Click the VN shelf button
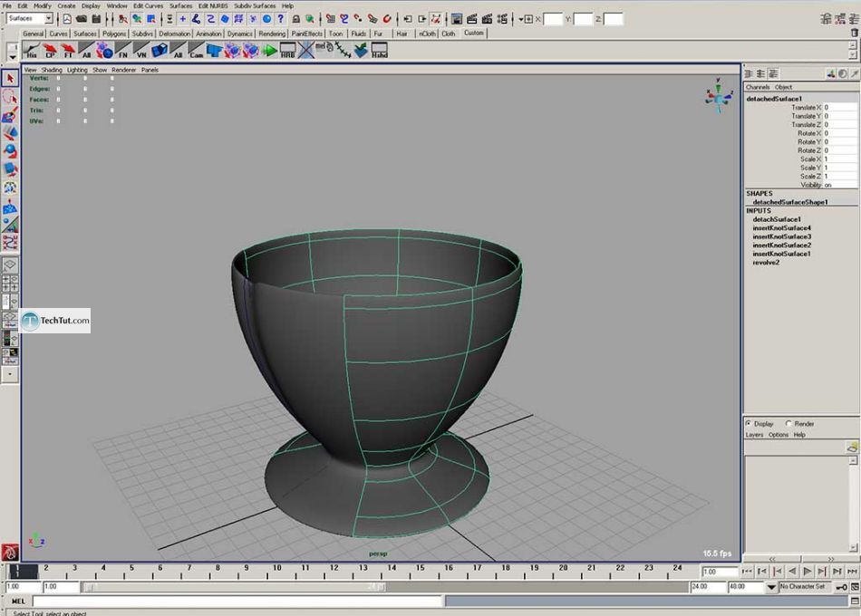This screenshot has width=861, height=616. coord(141,51)
